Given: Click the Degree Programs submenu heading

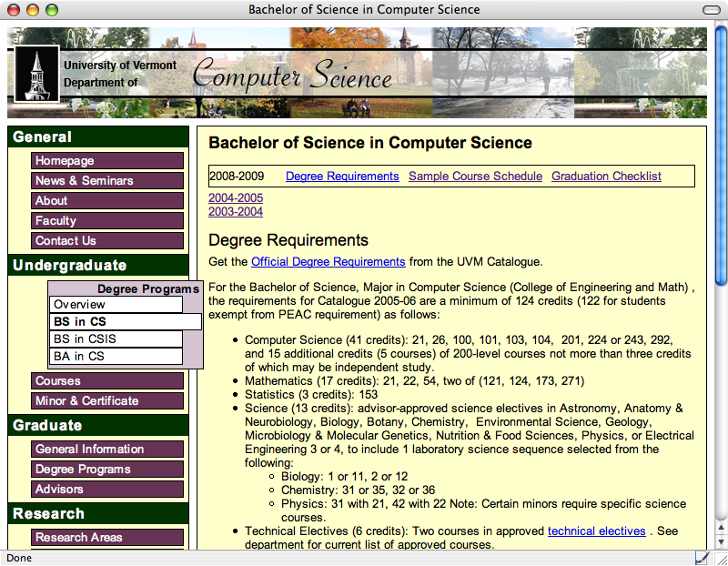Looking at the screenshot, I should (148, 288).
